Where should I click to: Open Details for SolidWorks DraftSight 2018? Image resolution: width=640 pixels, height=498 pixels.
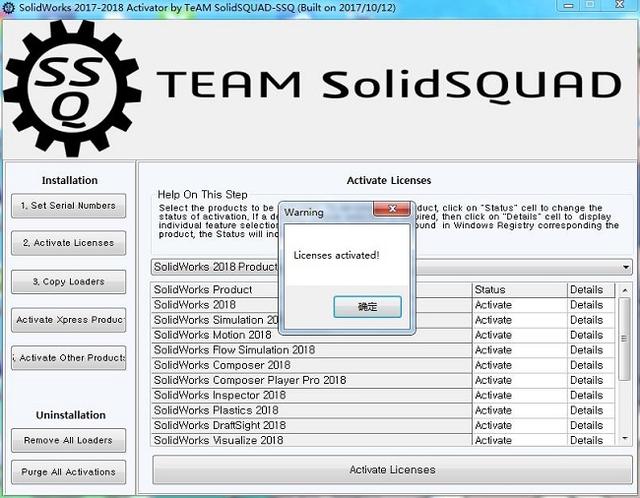click(x=591, y=426)
